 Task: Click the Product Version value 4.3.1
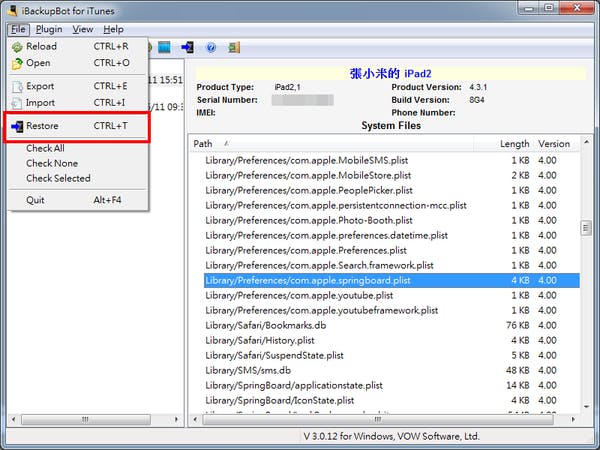click(x=478, y=87)
